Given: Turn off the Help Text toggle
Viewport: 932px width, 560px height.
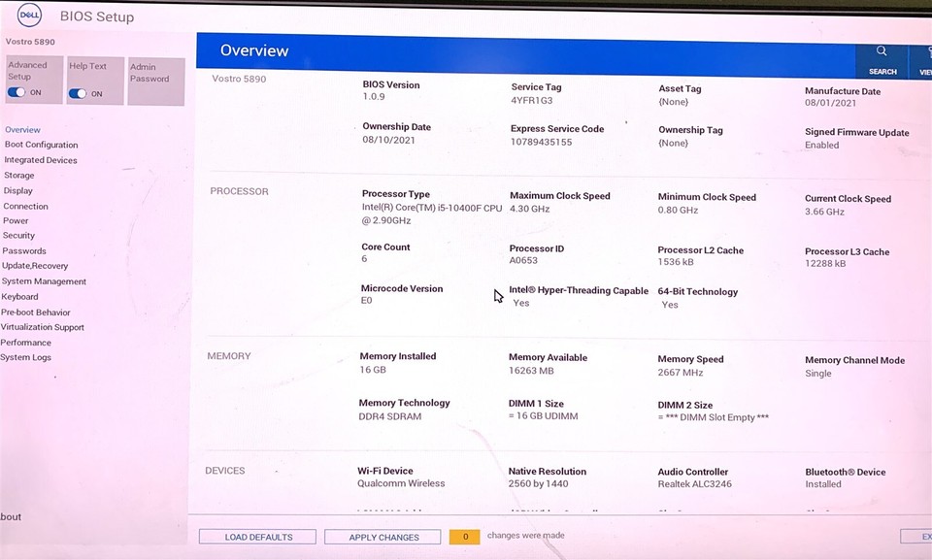Looking at the screenshot, I should click(x=78, y=93).
